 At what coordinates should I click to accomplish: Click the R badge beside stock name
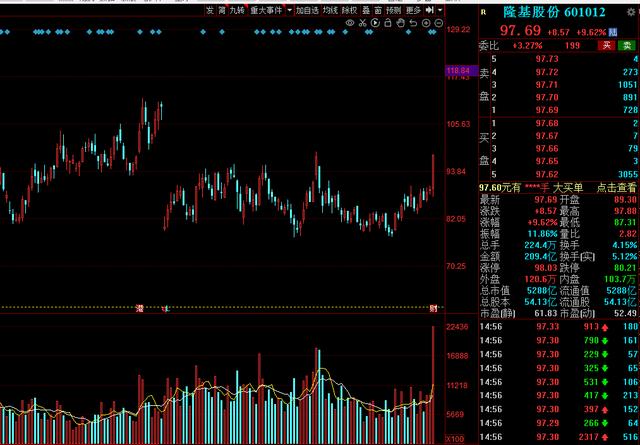coord(484,13)
